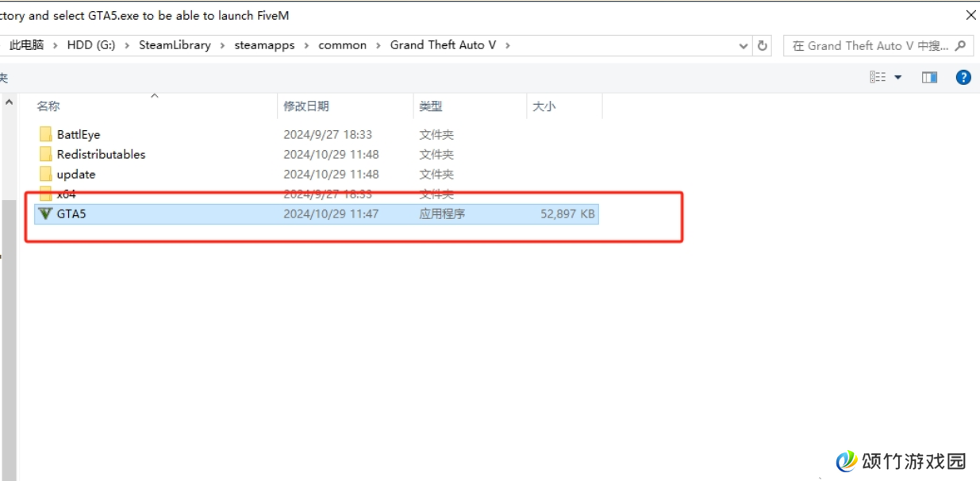Open the view options dropdown arrow
The image size is (980, 481).
898,77
